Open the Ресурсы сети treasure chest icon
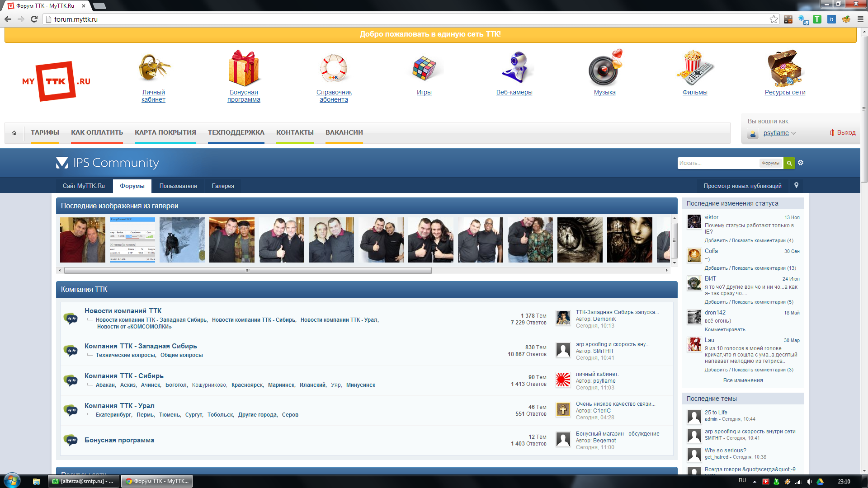The height and width of the screenshot is (488, 868). click(785, 68)
